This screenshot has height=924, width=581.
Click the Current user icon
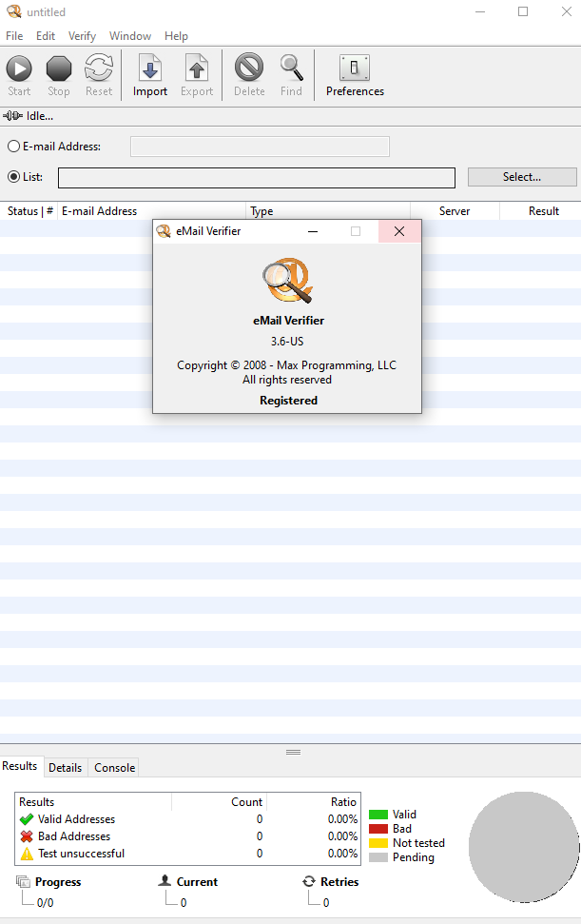[x=165, y=880]
